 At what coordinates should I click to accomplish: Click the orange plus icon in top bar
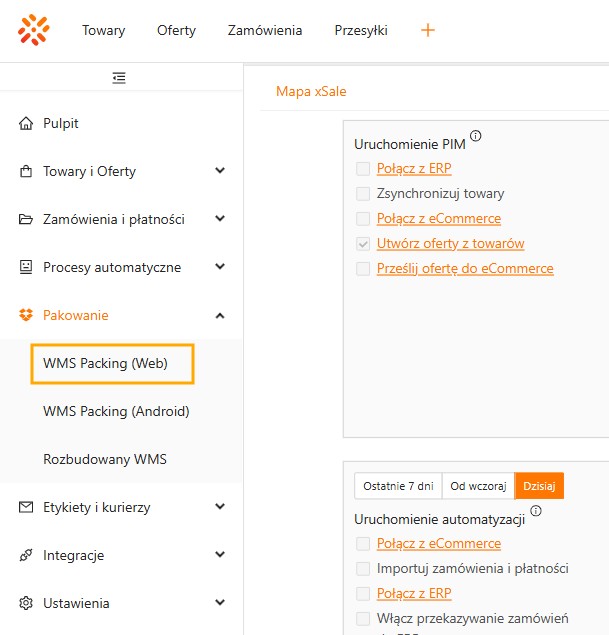[x=428, y=30]
